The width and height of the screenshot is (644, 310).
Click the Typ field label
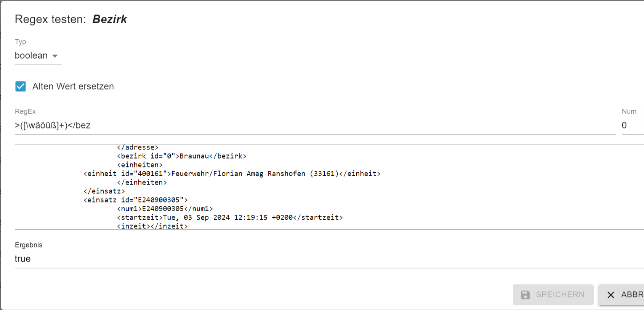tap(21, 42)
